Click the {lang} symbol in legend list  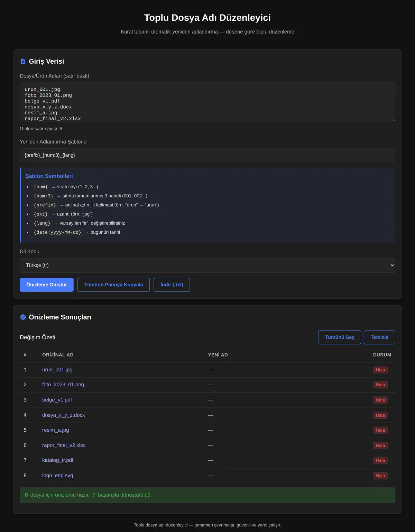42,223
